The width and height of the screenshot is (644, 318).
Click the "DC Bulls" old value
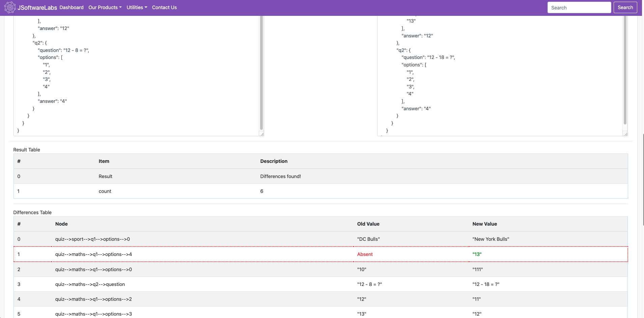368,239
